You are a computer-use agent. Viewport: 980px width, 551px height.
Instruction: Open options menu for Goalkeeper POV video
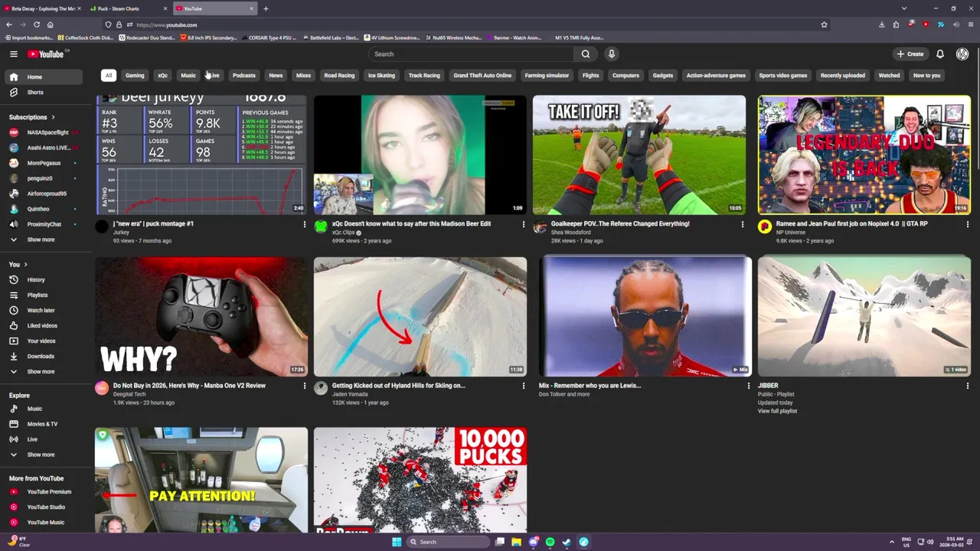tap(742, 224)
